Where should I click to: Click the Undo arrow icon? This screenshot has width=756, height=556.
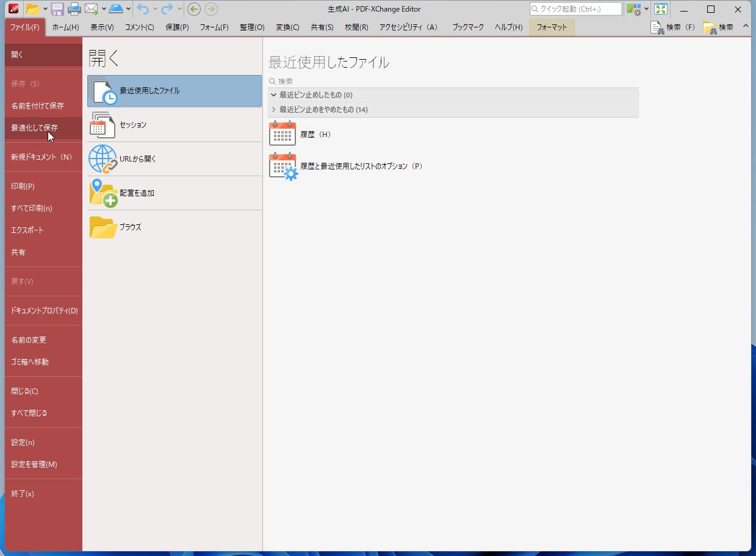[143, 9]
